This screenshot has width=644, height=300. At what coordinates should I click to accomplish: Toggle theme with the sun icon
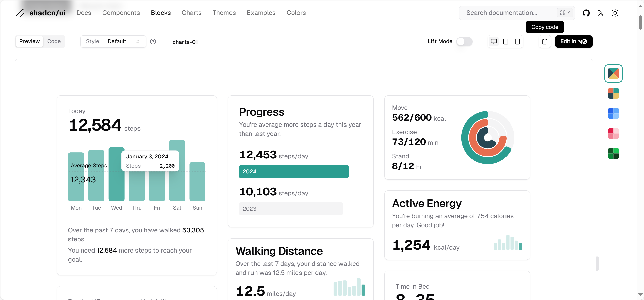tap(615, 13)
